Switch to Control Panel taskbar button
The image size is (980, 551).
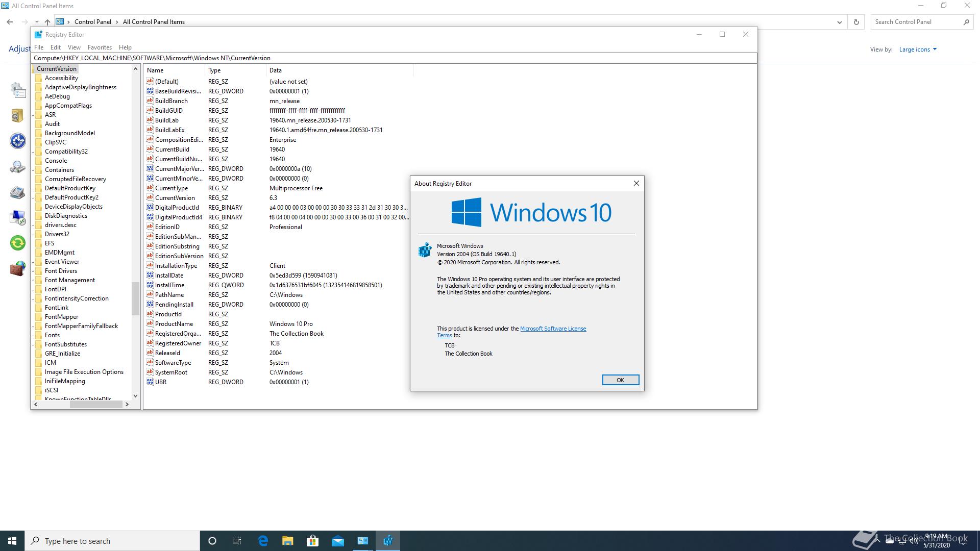(x=363, y=541)
